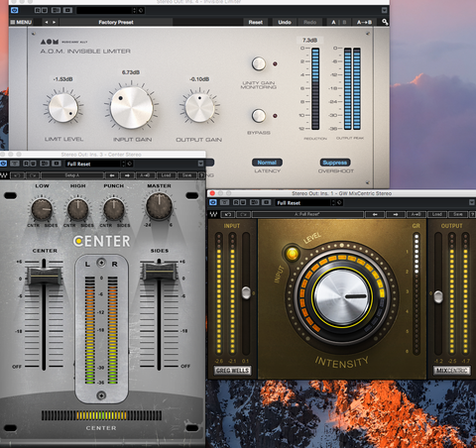Viewport: 476px width, 448px height.
Task: Open the Latency 'Normal' selector
Action: pos(267,163)
